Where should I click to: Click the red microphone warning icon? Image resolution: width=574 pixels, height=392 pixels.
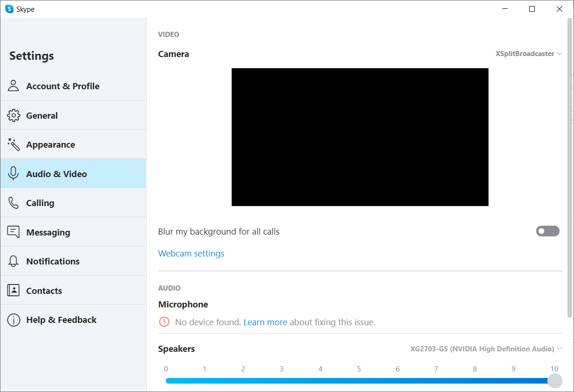coord(164,322)
